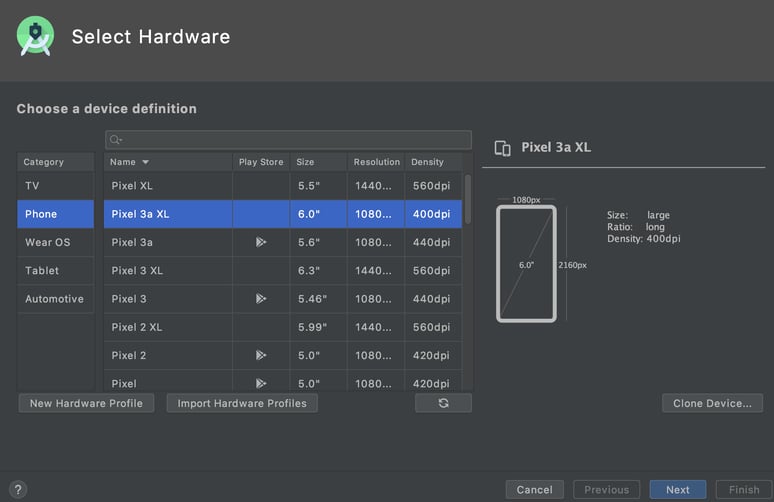The width and height of the screenshot is (774, 502).
Task: Cancel the hardware selection dialog
Action: 535,490
